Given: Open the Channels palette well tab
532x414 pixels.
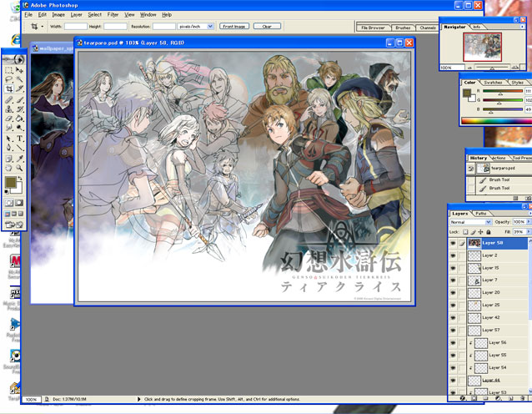Looking at the screenshot, I should point(428,28).
